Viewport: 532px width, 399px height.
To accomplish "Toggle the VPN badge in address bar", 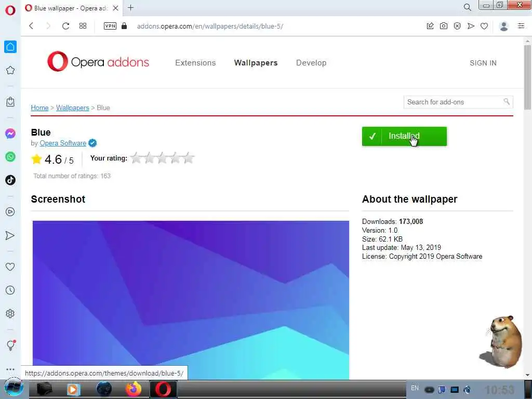I will (x=110, y=26).
